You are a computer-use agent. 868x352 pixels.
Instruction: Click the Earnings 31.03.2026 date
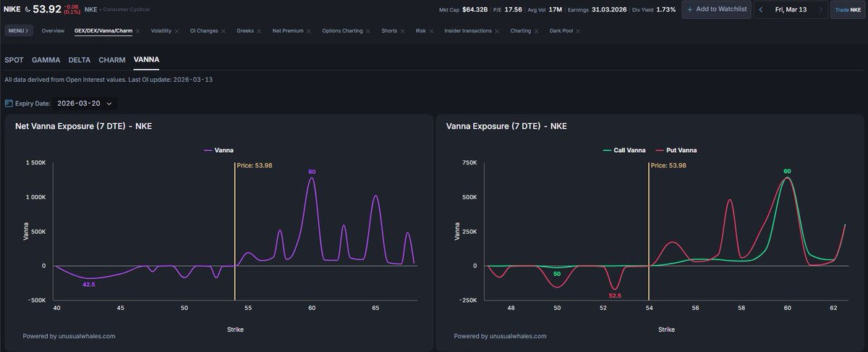tap(610, 9)
